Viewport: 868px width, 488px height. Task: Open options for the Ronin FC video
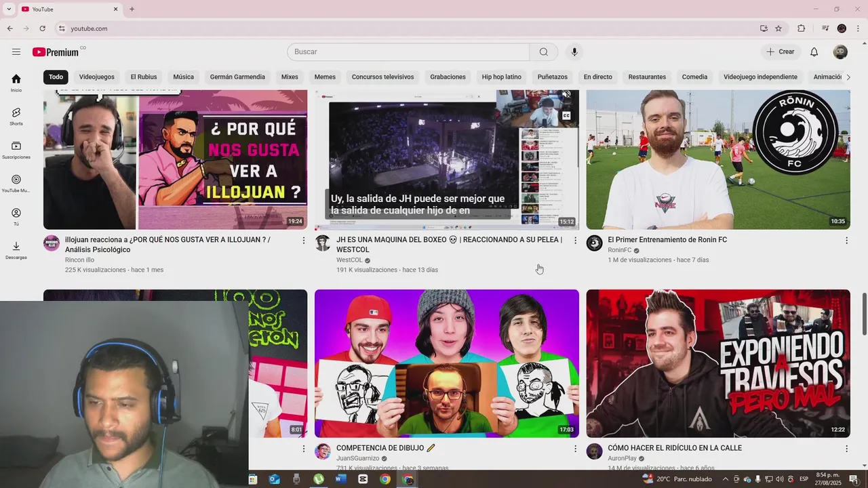point(846,241)
